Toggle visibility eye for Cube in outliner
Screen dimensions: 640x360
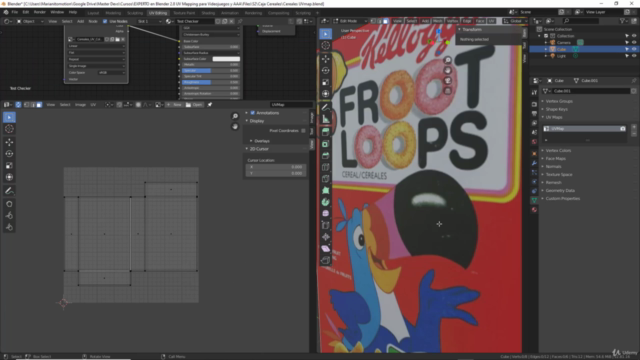pyautogui.click(x=634, y=49)
